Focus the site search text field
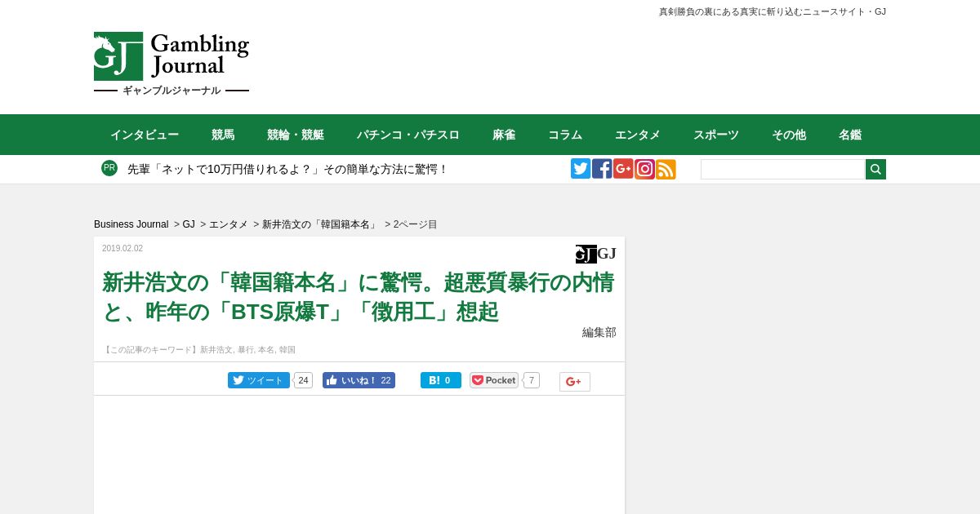The height and width of the screenshot is (514, 980). (782, 169)
